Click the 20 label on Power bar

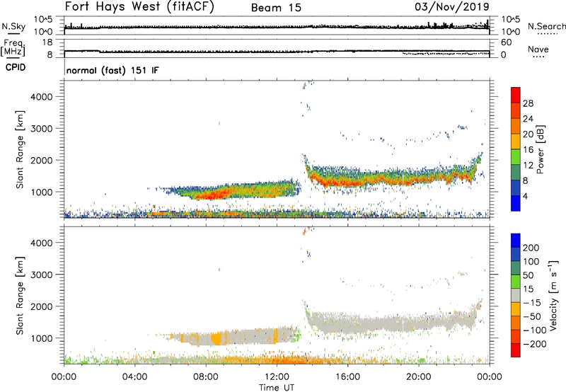click(x=528, y=134)
